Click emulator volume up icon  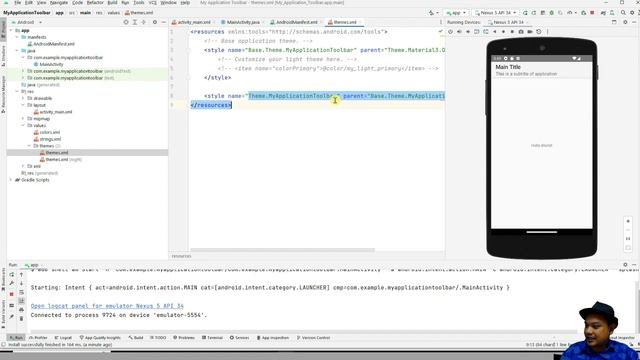point(459,31)
